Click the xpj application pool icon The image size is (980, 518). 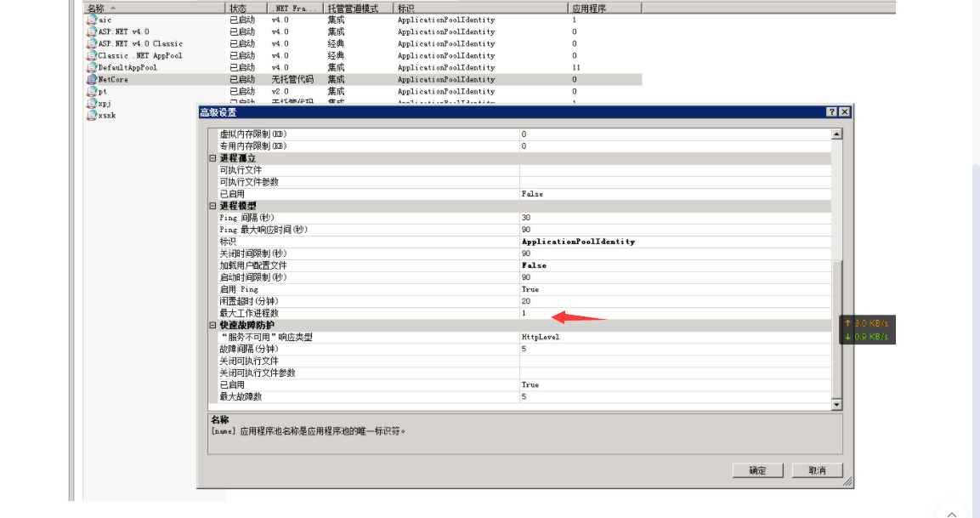click(x=91, y=103)
